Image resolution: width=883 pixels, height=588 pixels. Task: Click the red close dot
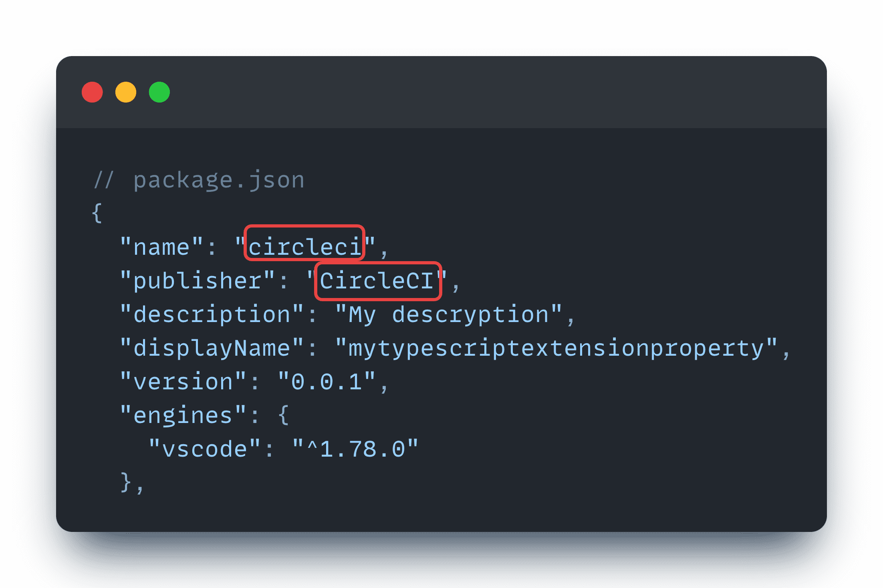pos(92,92)
